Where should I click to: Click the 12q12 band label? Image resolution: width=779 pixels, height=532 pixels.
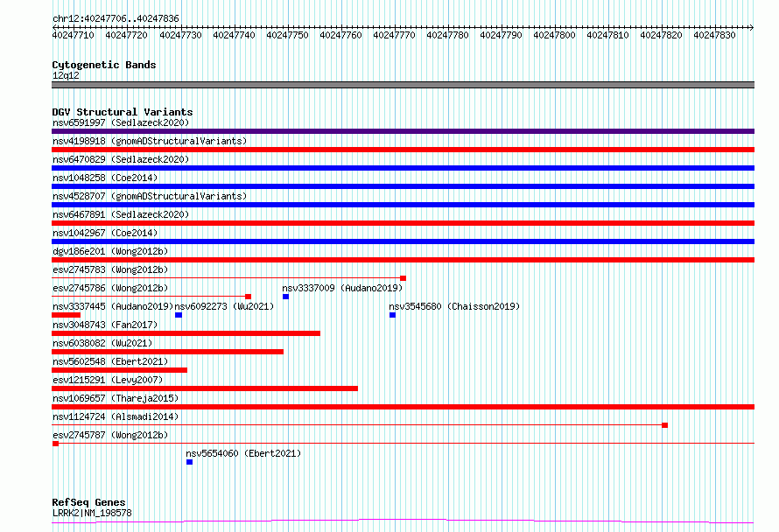[66, 75]
